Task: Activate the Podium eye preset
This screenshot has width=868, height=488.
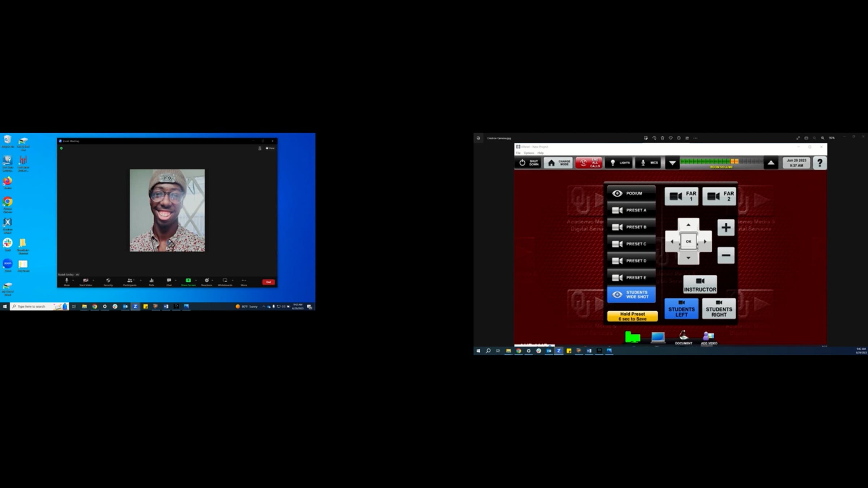Action: click(631, 194)
